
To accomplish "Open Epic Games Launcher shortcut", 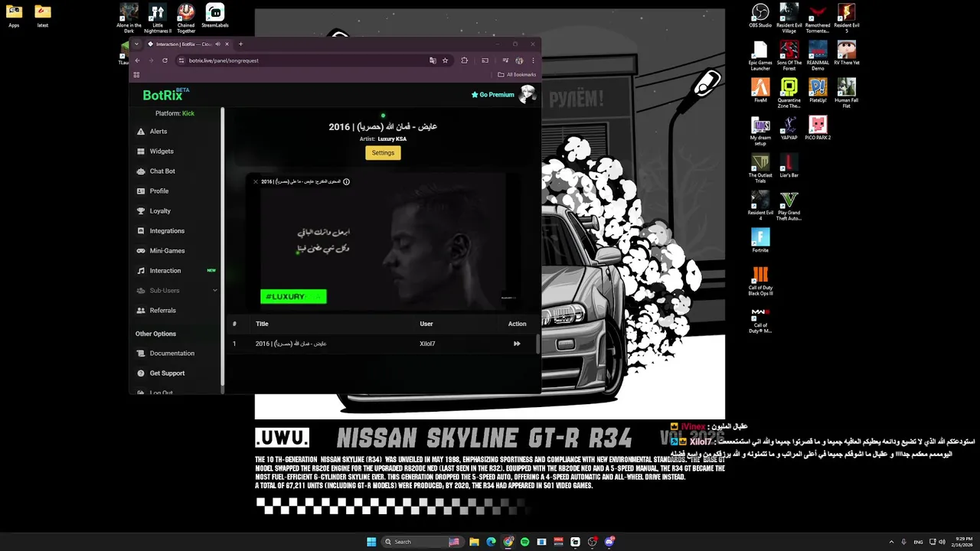I will (x=760, y=55).
